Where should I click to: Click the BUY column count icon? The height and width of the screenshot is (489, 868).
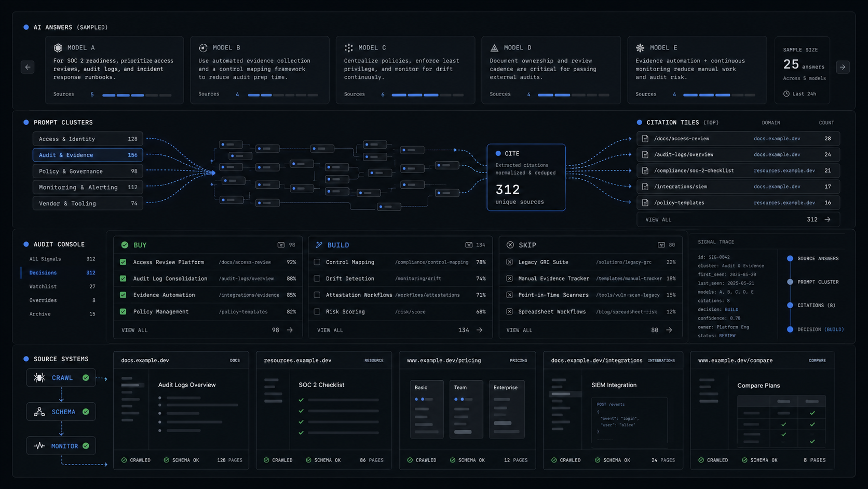[x=281, y=245]
